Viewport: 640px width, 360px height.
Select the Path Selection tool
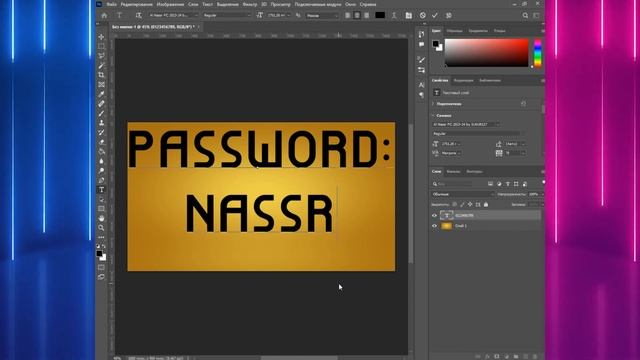tap(101, 199)
